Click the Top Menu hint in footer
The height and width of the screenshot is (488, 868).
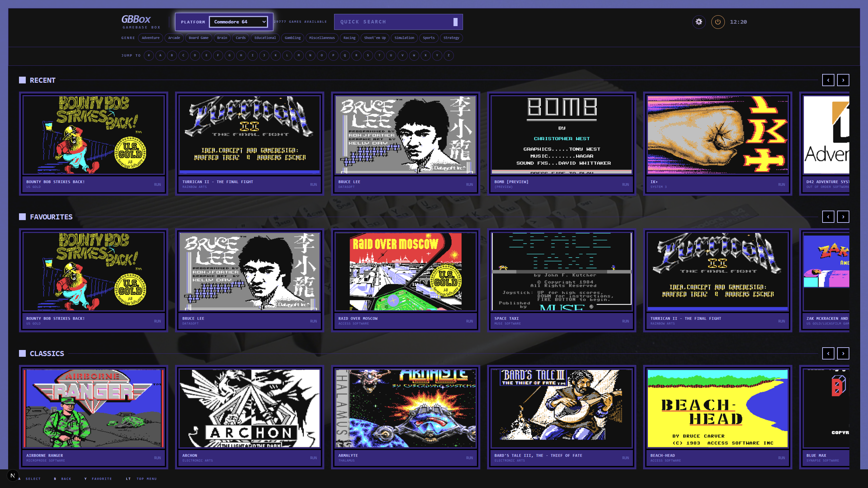click(141, 479)
